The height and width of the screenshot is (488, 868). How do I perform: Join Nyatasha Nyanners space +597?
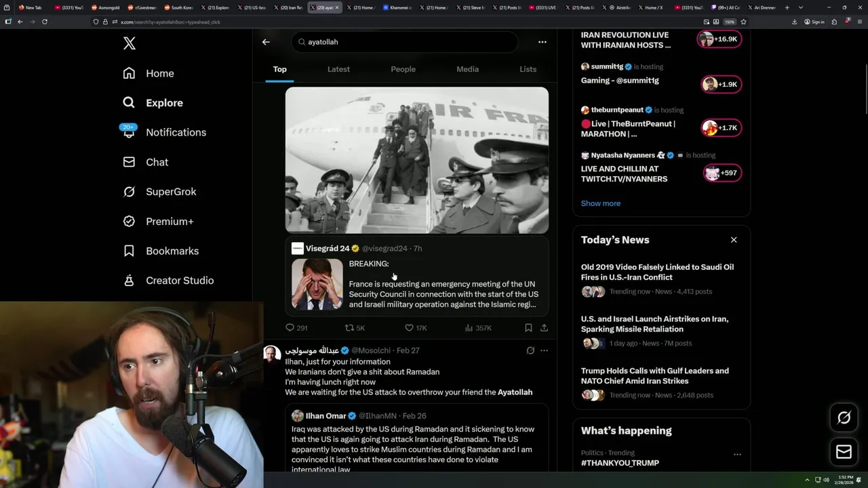(x=722, y=173)
